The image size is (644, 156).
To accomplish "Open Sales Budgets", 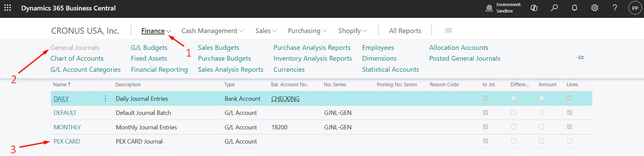I will [219, 48].
